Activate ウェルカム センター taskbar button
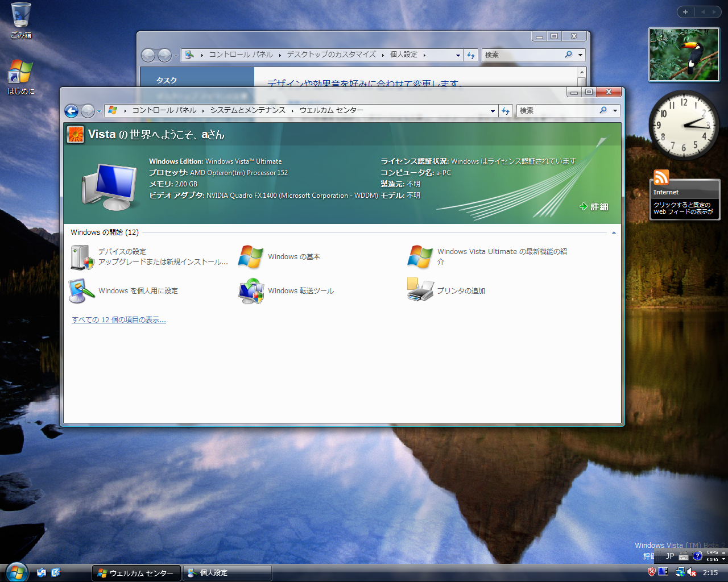Viewport: 728px width, 582px height. tap(136, 573)
